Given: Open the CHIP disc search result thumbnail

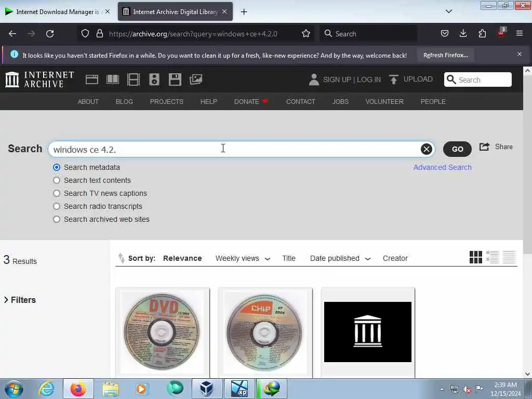Looking at the screenshot, I should click(x=265, y=332).
